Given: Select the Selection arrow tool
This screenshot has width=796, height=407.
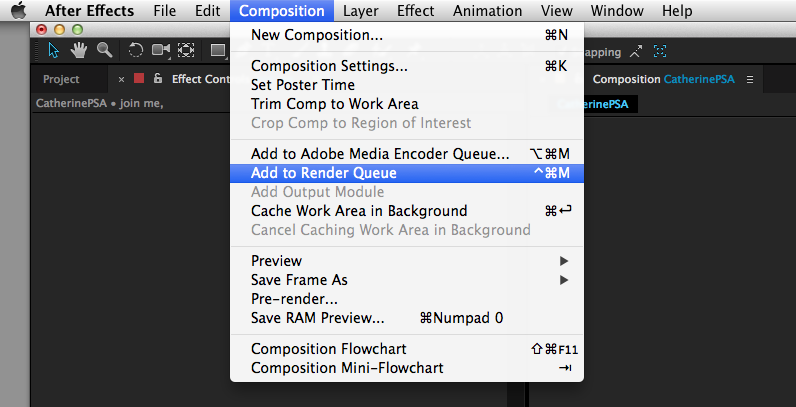Looking at the screenshot, I should pos(53,50).
